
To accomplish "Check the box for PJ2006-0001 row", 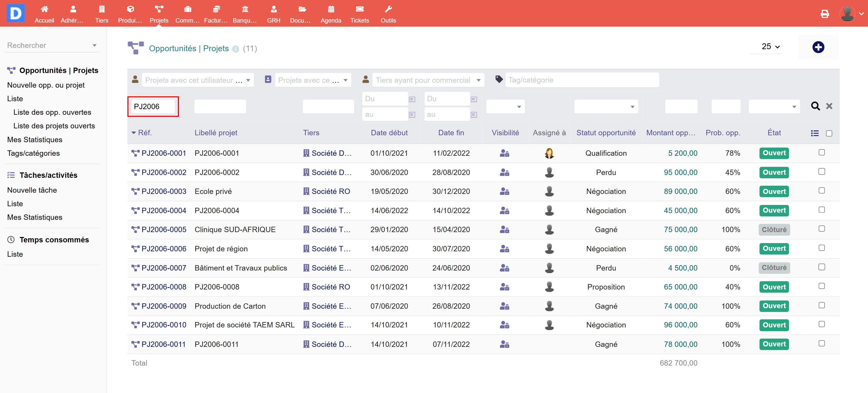I will pos(821,152).
